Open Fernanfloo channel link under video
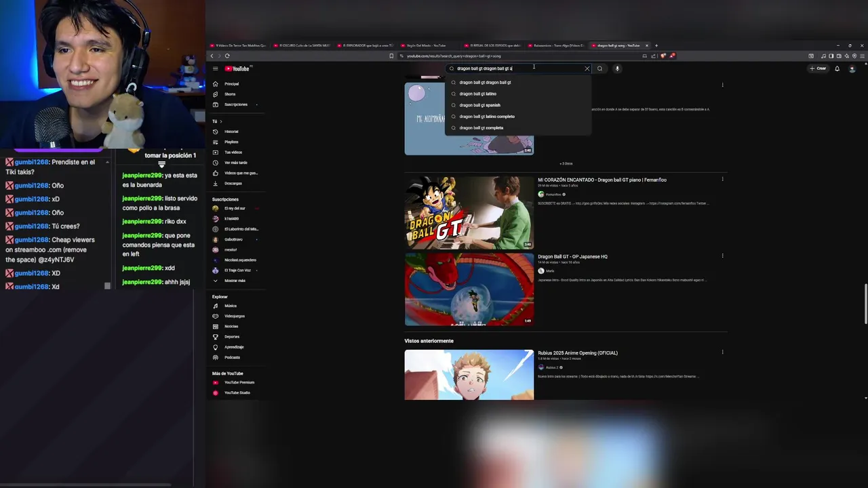 click(x=553, y=195)
